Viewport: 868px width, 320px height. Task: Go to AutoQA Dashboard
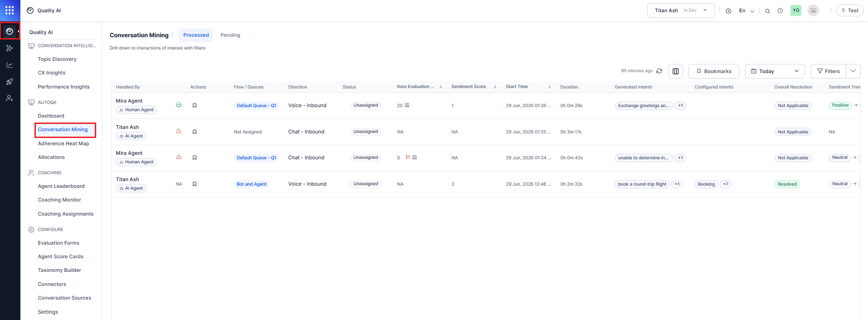click(x=51, y=116)
